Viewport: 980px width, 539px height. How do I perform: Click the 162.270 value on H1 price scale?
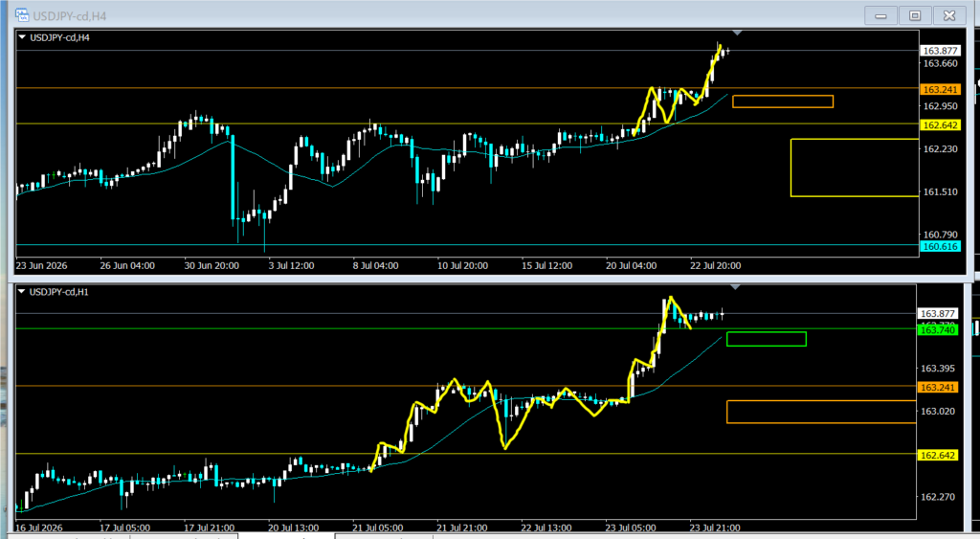click(938, 497)
